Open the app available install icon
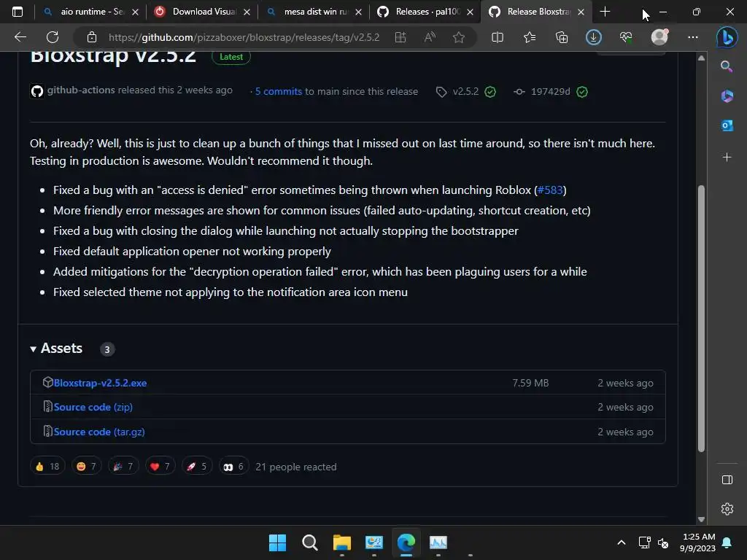The image size is (747, 560). 400,37
